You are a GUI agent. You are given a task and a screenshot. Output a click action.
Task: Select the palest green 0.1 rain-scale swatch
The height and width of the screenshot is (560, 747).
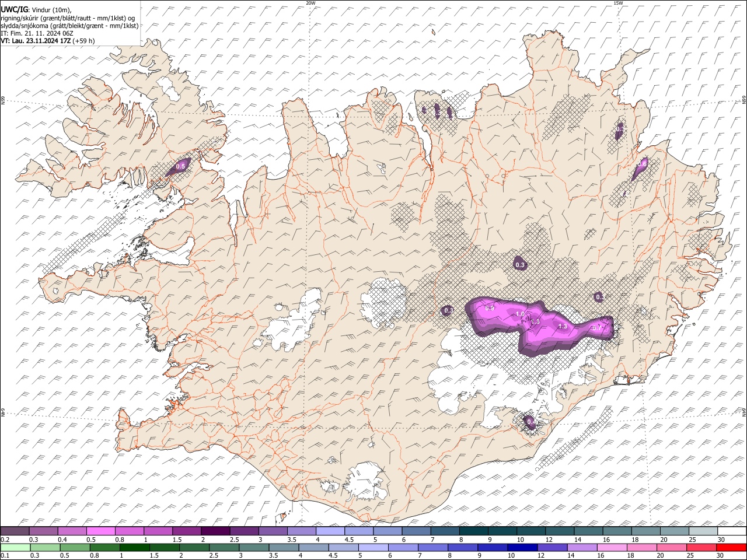click(x=15, y=547)
